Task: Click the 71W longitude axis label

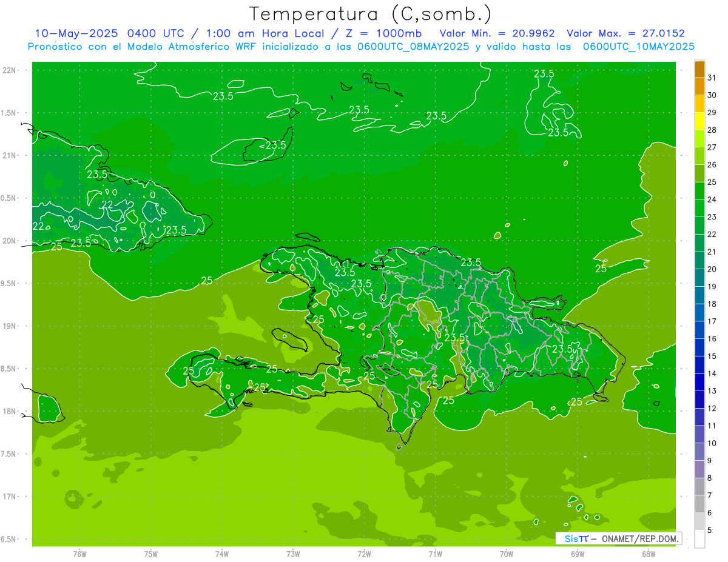Action: (x=435, y=554)
